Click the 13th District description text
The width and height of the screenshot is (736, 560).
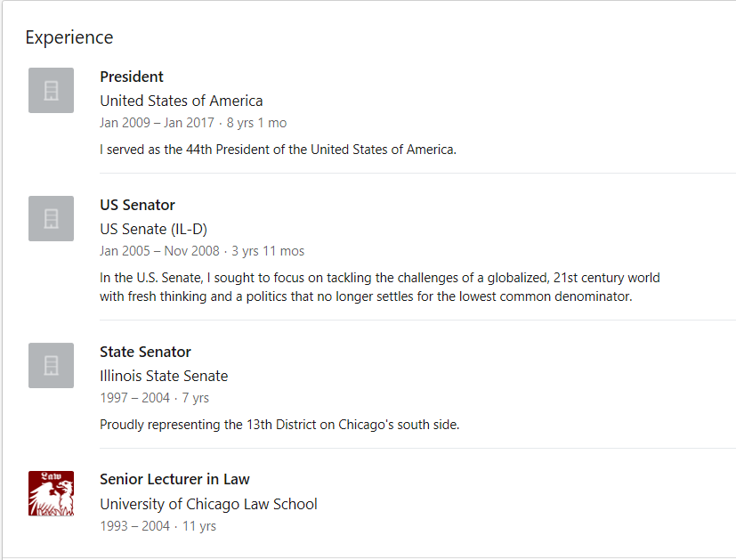pyautogui.click(x=279, y=425)
